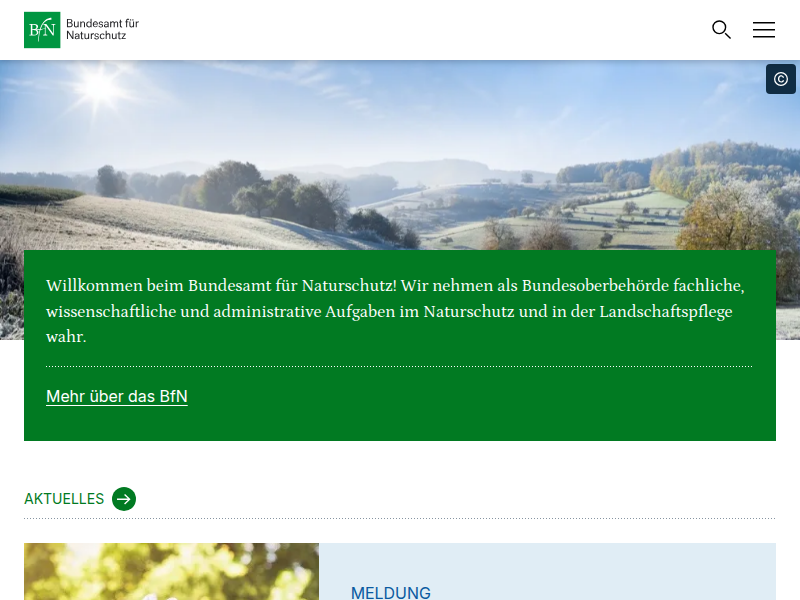Click the dotted divider above 'Mehr über das BfN'
This screenshot has height=600, width=800.
click(x=399, y=367)
